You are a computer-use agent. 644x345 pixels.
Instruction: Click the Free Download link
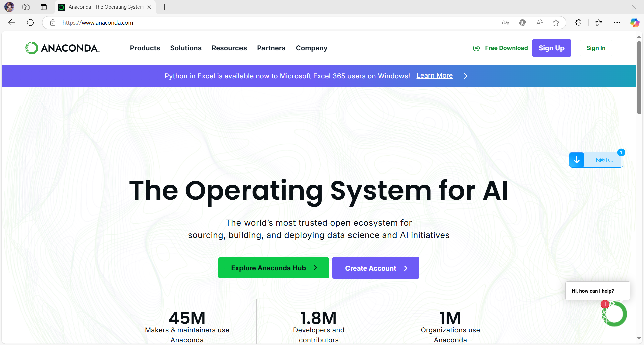coord(506,48)
